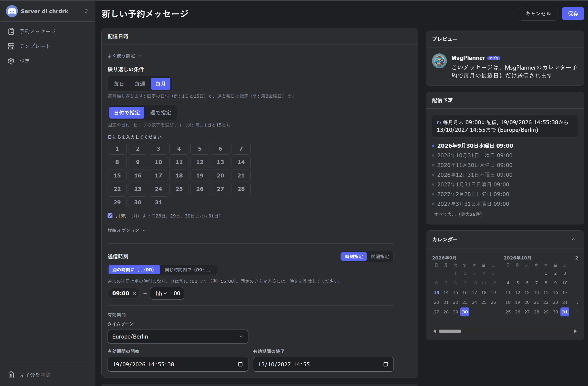The image size is (588, 386).
Task: Click the 保存 button
Action: coord(573,14)
